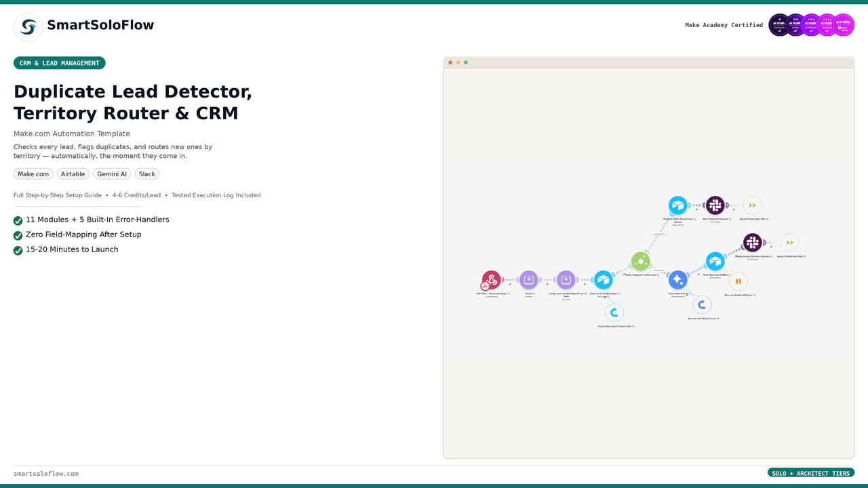868x488 pixels.
Task: Select the Write New Lead Record Airtable module
Action: [x=715, y=261]
